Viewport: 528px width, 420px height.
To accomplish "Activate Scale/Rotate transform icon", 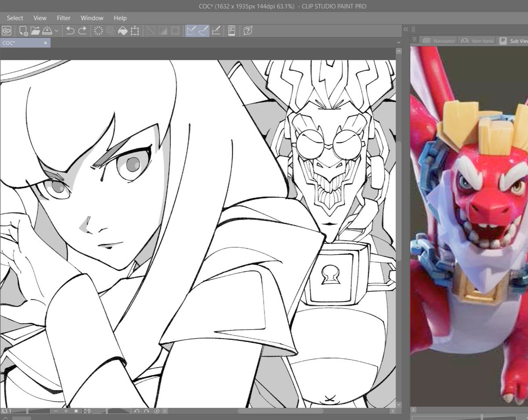I will (135, 31).
